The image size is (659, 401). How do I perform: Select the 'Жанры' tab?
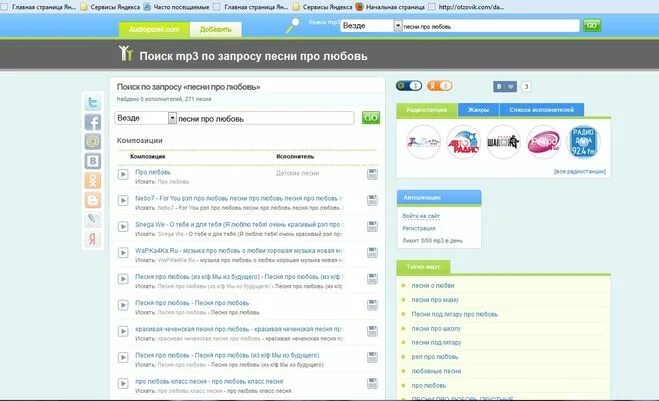click(478, 110)
